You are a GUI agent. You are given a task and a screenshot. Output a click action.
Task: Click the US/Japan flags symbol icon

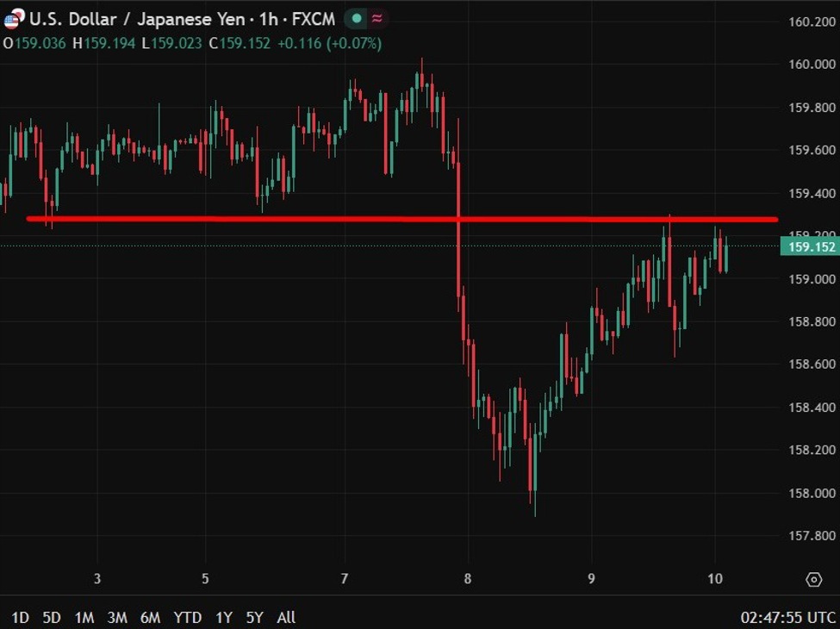click(x=12, y=18)
